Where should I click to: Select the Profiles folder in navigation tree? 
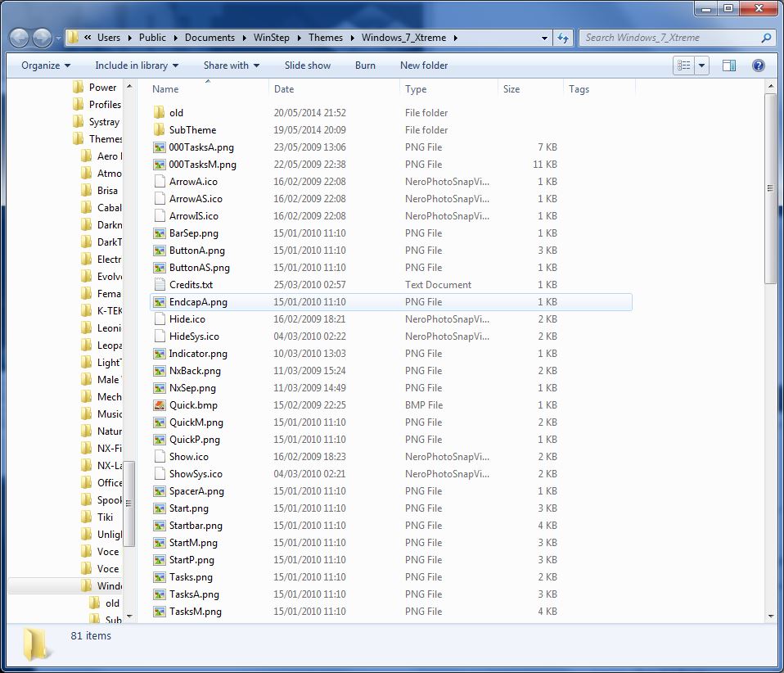tap(104, 105)
